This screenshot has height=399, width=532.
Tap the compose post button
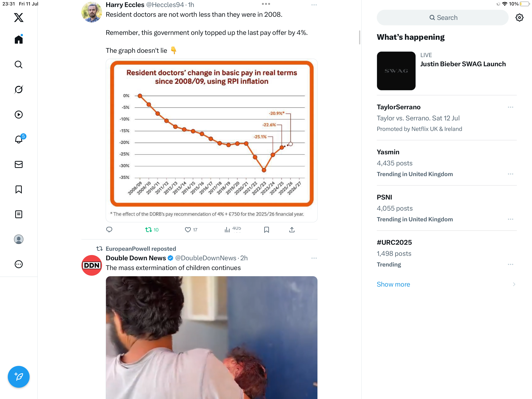(18, 377)
